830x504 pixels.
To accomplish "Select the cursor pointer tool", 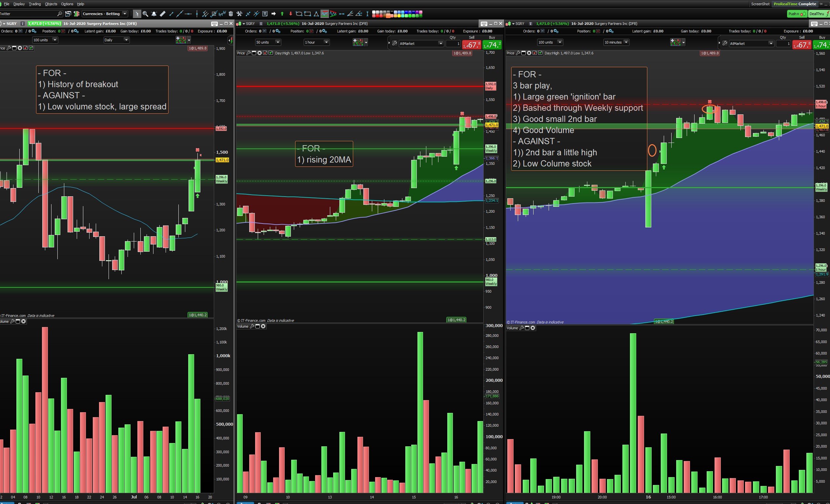I will [136, 14].
